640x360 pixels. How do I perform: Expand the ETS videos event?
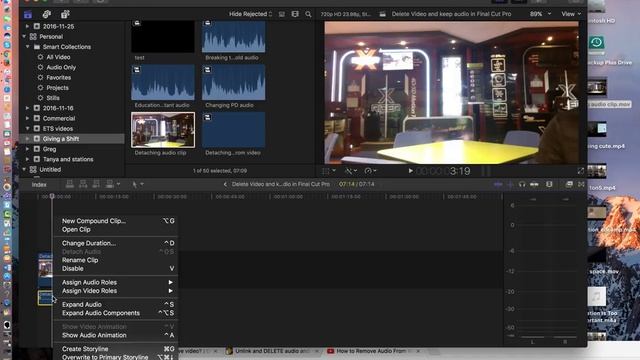tap(27, 128)
